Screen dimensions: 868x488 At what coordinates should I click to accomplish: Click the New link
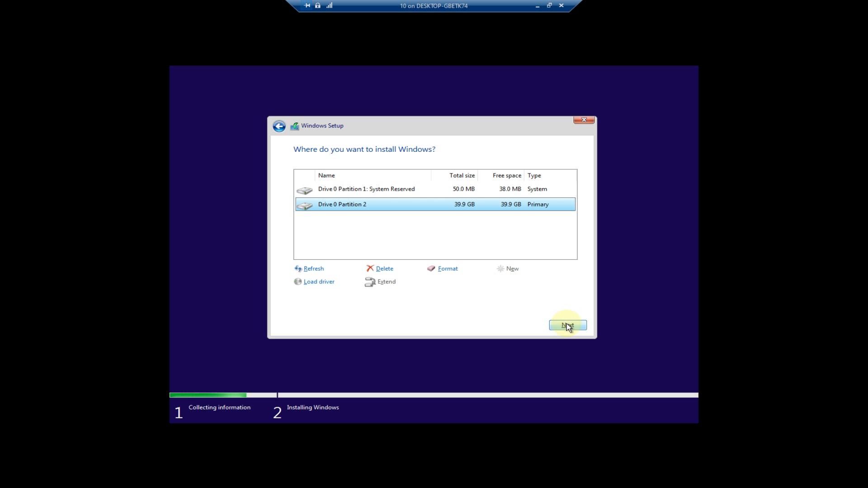coord(513,268)
